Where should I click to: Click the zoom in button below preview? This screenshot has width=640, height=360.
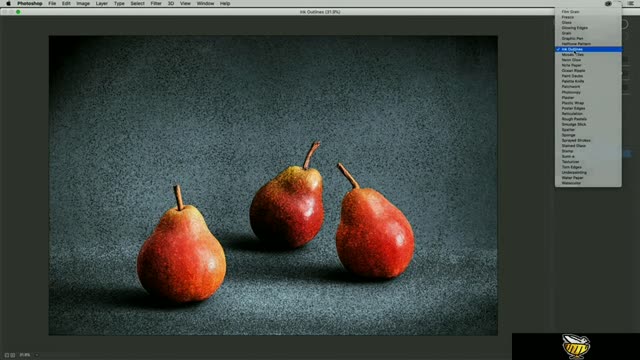13,355
